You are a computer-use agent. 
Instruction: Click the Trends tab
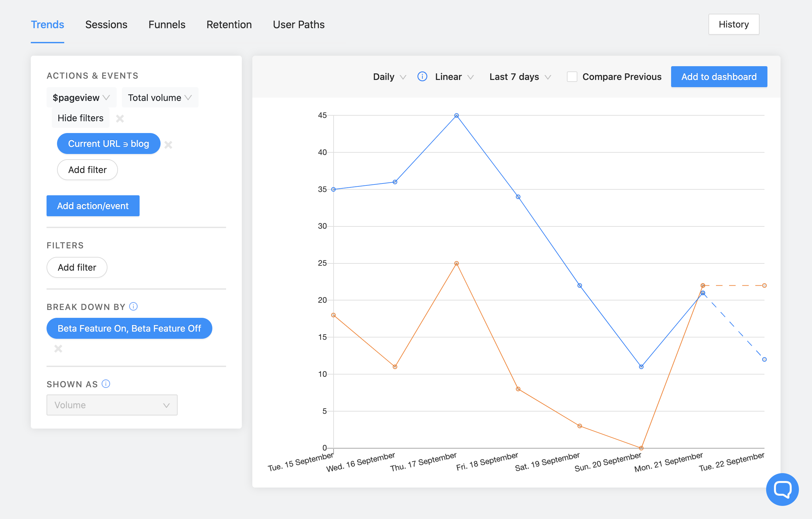click(x=47, y=25)
